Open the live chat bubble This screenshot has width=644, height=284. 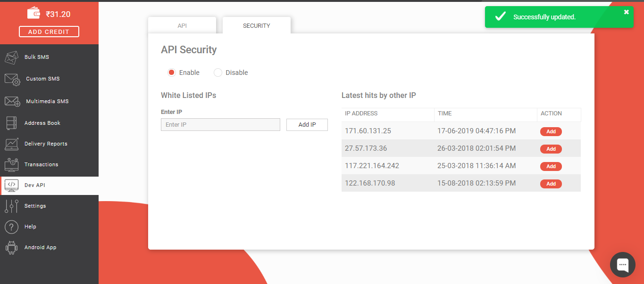tap(623, 265)
